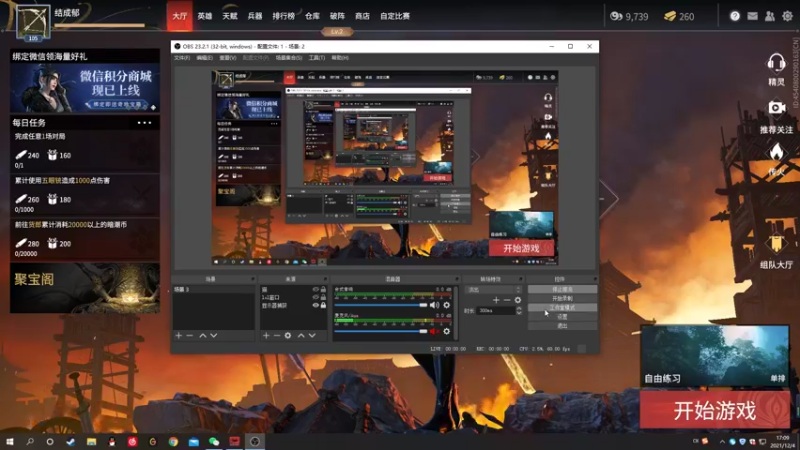Click the 退出 exit button in OBS controls
This screenshot has width=800, height=450.
pos(562,326)
